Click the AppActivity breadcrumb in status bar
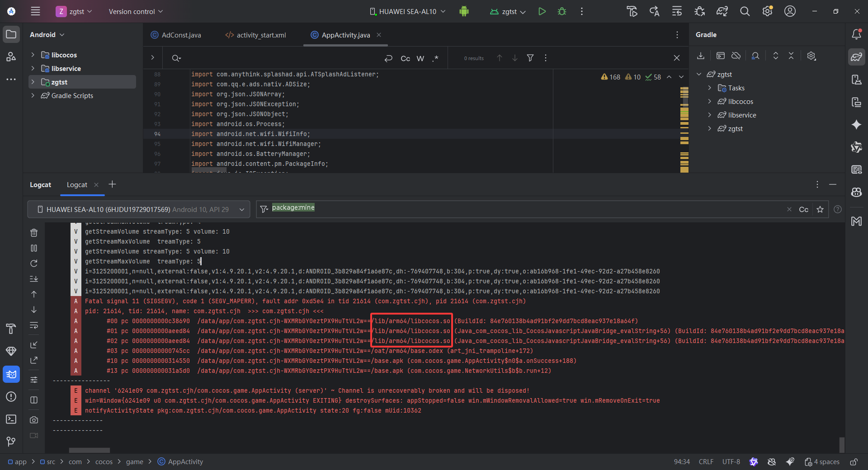 tap(185, 462)
